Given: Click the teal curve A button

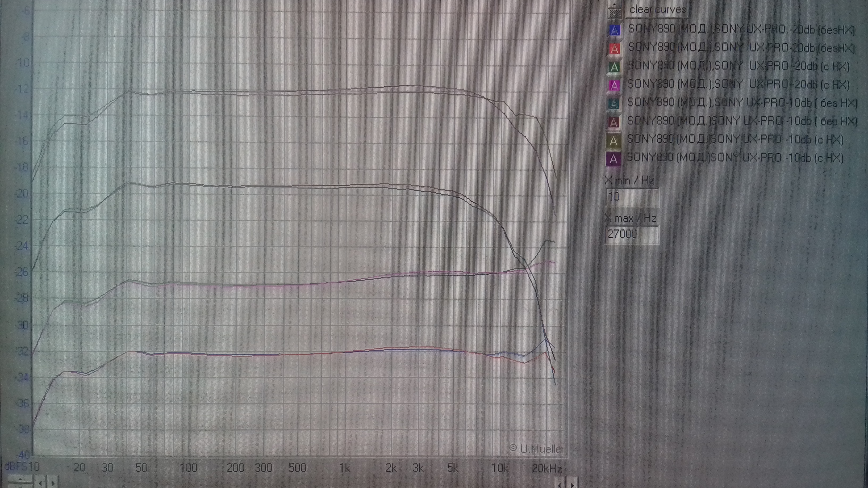Looking at the screenshot, I should click(614, 104).
